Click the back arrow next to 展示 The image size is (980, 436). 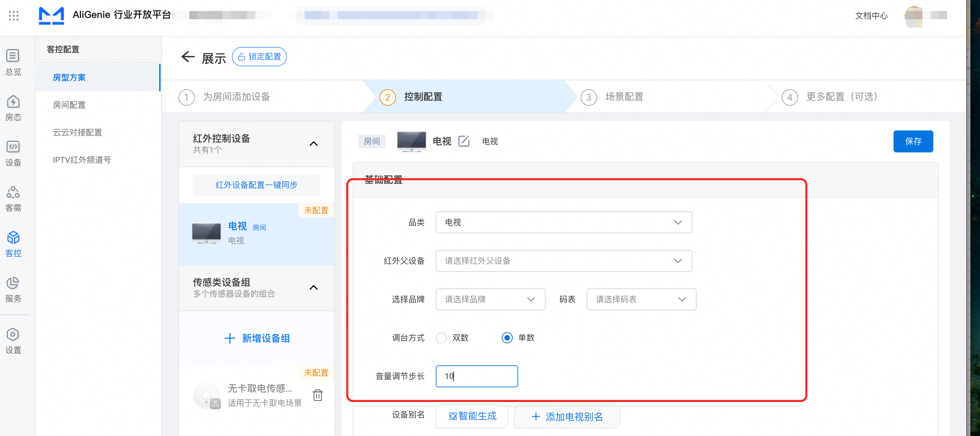[188, 57]
